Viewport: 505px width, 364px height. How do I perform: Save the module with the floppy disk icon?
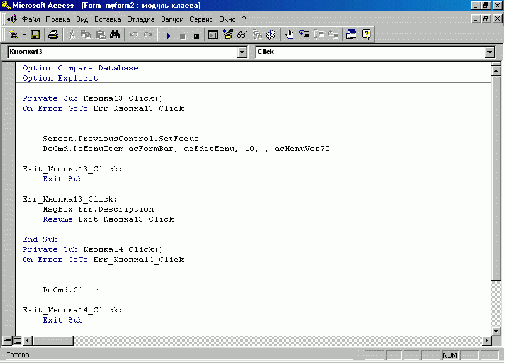tap(35, 34)
